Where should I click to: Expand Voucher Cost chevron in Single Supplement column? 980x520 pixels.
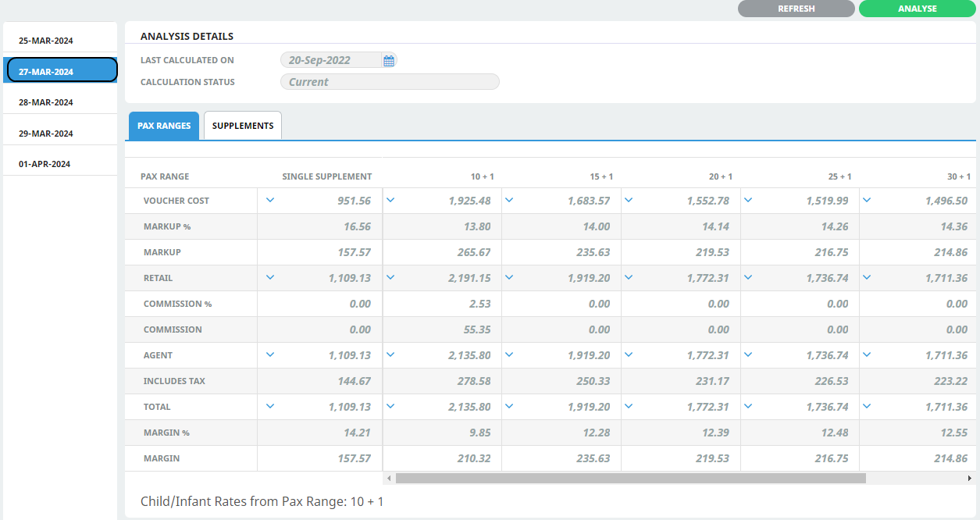pyautogui.click(x=270, y=200)
